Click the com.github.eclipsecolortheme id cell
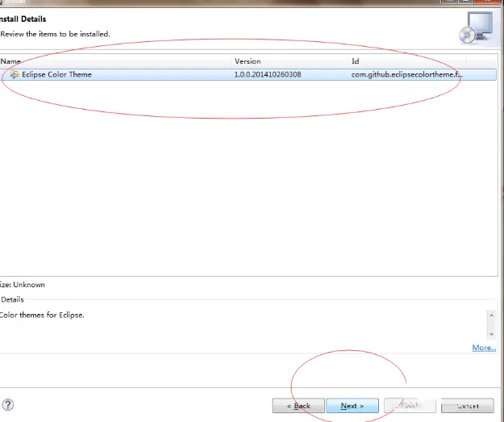This screenshot has height=422, width=504. [x=407, y=74]
